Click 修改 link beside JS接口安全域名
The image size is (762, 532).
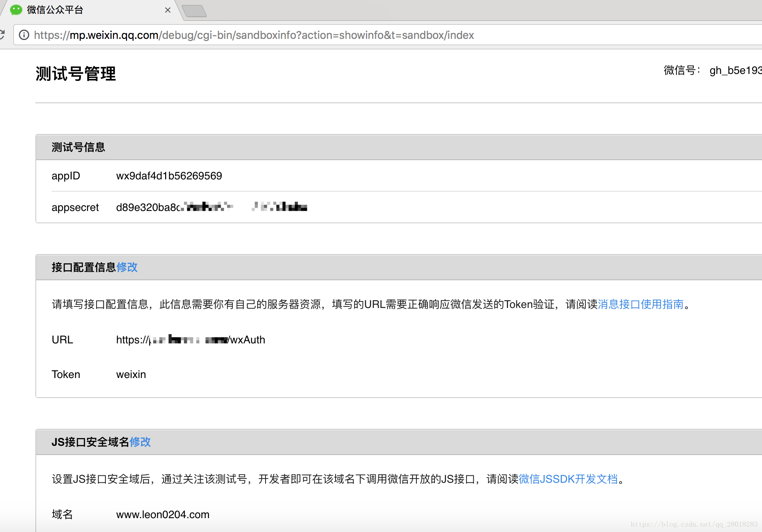click(140, 442)
